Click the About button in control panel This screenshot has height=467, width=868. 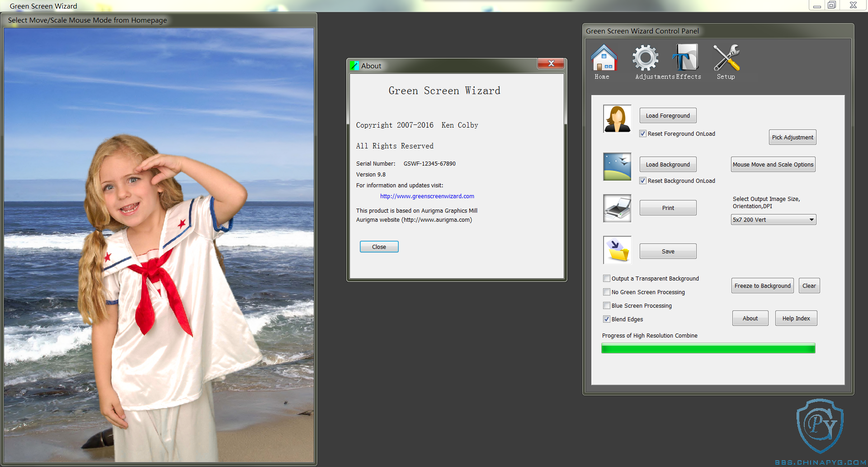click(x=750, y=318)
